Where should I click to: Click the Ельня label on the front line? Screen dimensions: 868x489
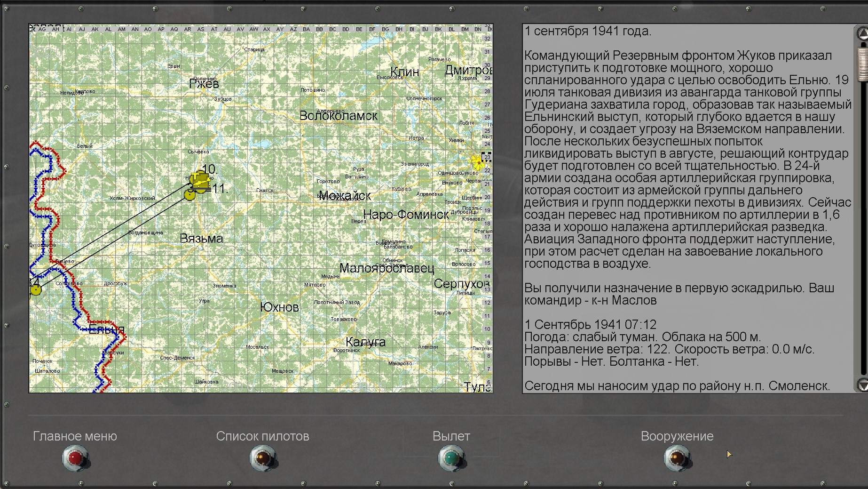tap(107, 329)
